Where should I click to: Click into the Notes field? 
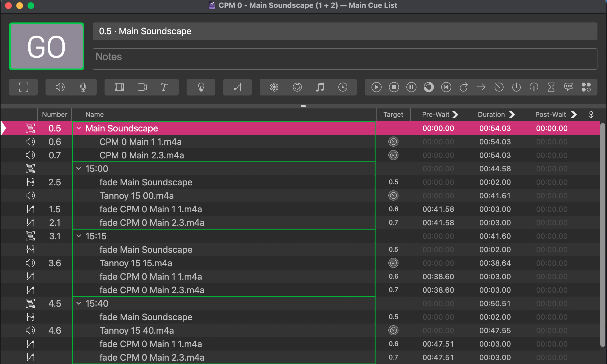[345, 59]
